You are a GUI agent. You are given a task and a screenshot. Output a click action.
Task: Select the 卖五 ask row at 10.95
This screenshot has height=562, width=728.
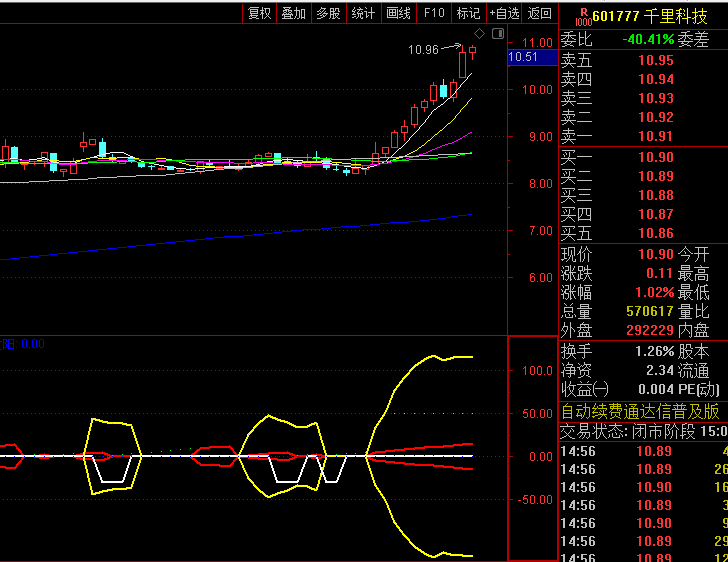click(x=640, y=61)
